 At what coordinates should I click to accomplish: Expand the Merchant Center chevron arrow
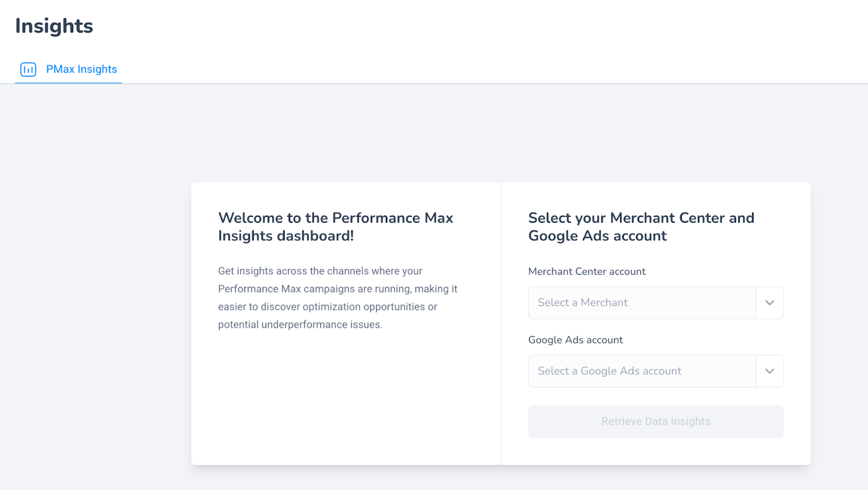click(769, 303)
